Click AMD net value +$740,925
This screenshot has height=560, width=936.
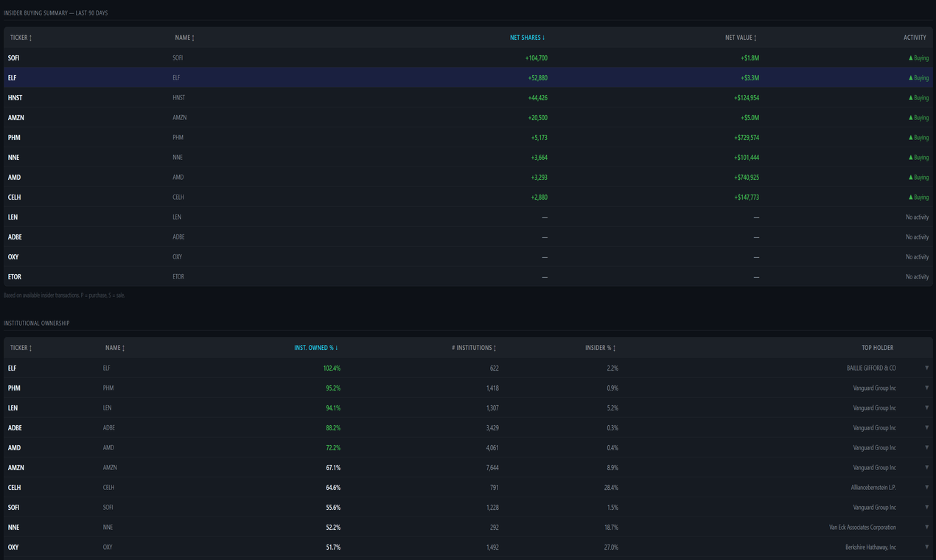click(747, 177)
